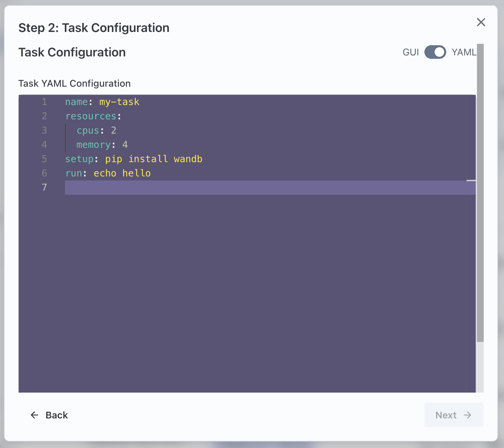Viewport: 504px width, 448px height.
Task: Select the YAML label near the toggle
Action: pos(464,52)
